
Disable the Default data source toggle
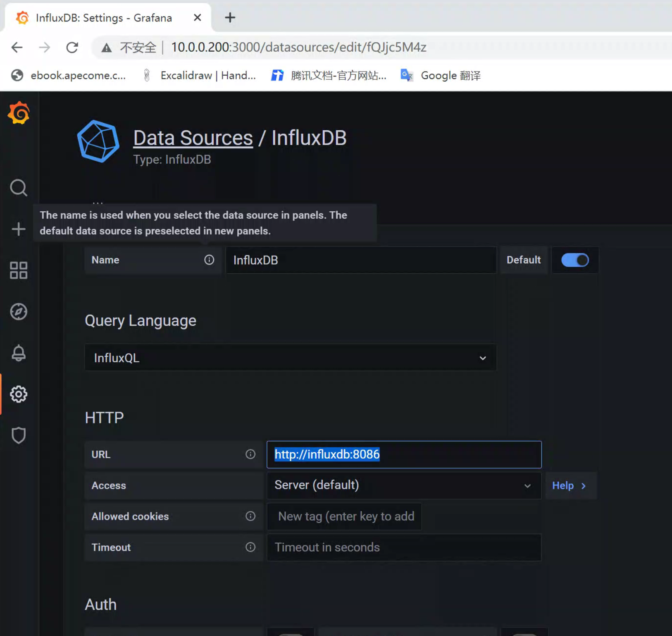[574, 260]
